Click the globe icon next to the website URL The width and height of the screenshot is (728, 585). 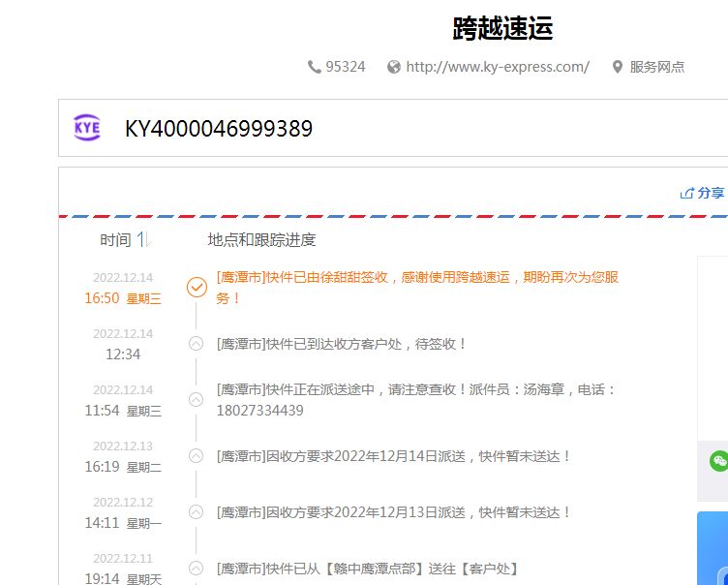(394, 67)
